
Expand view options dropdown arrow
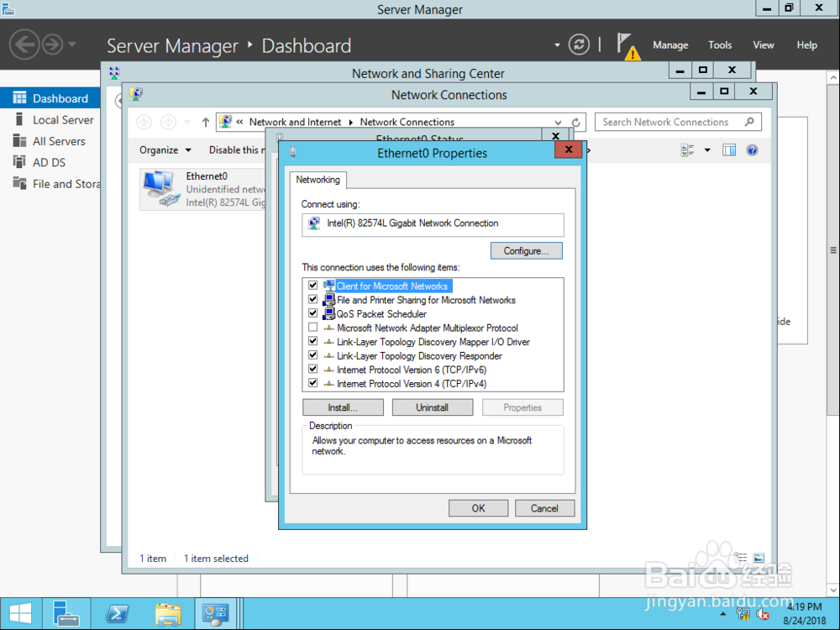coord(707,150)
